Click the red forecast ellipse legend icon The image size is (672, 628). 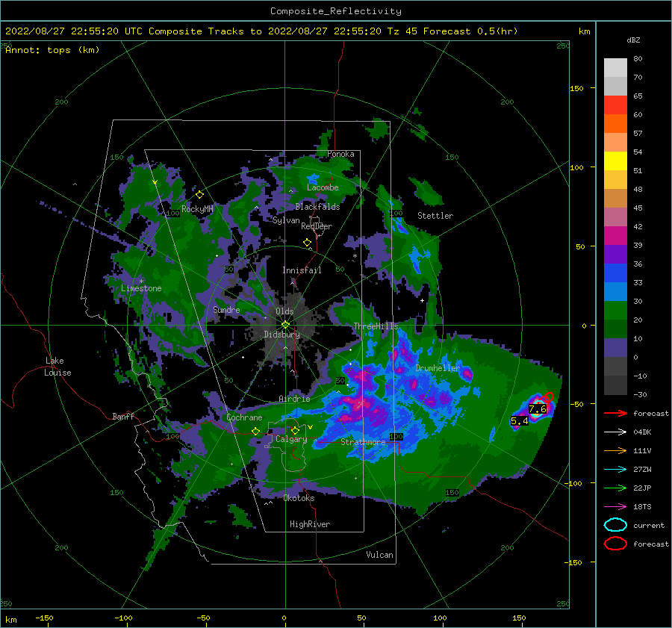pos(615,544)
